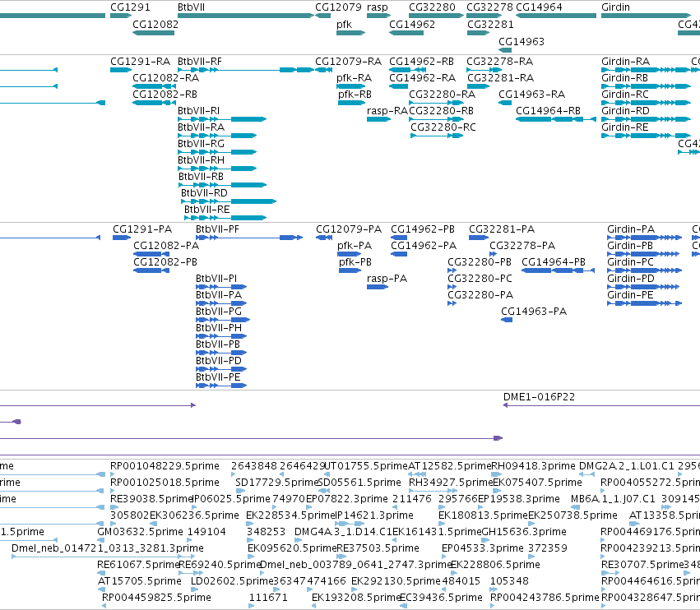The image size is (700, 610).
Task: Click transcript label BtbVII-RF
Action: tap(199, 61)
